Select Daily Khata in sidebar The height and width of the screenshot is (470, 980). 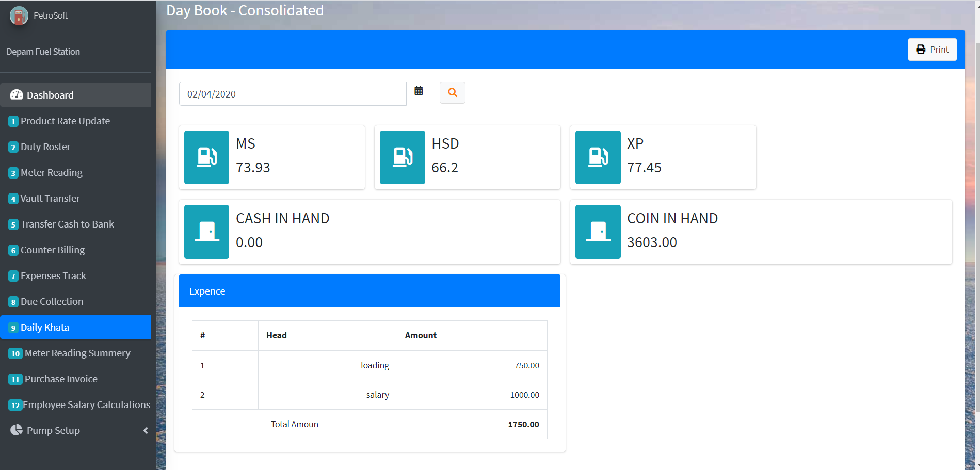pos(45,327)
